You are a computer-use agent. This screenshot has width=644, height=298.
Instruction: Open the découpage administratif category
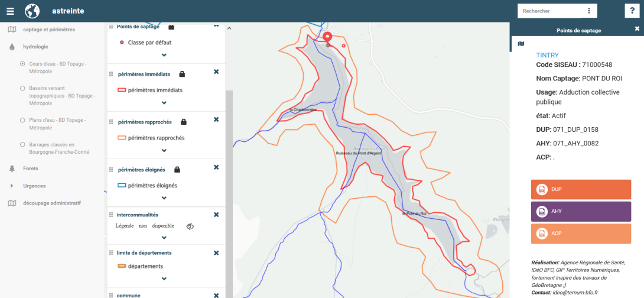[x=51, y=203]
